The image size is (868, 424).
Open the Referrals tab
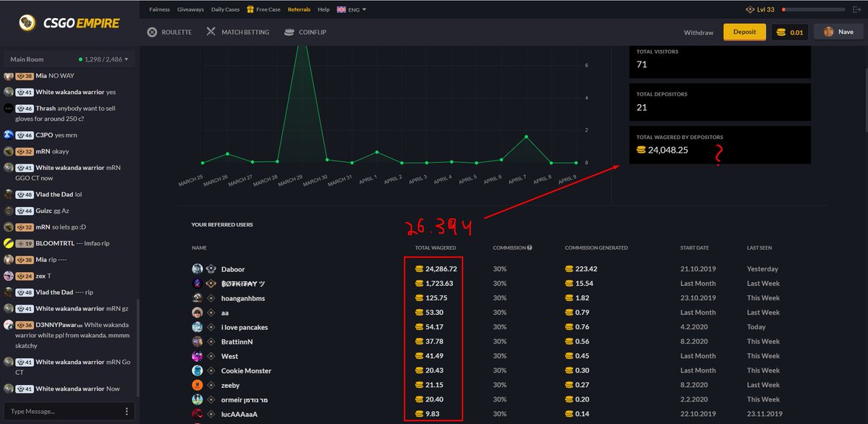coord(299,9)
